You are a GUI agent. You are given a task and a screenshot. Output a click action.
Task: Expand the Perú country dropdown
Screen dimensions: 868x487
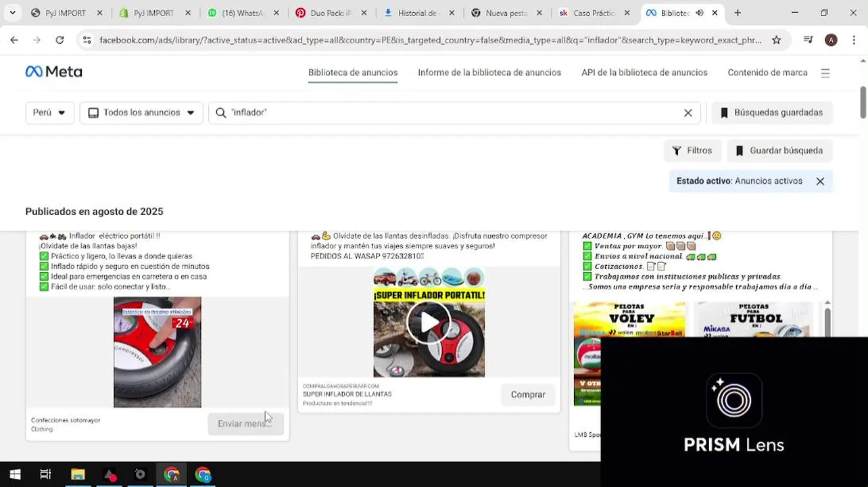(49, 112)
